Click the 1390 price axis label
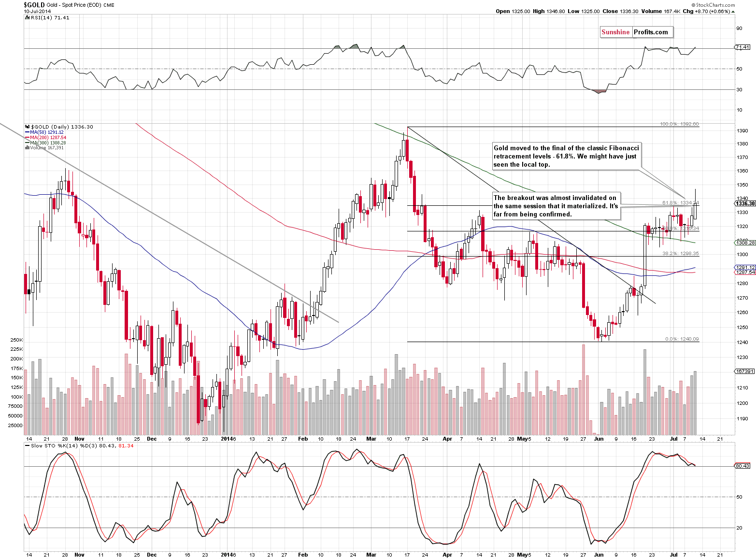This screenshot has width=756, height=559. [x=742, y=131]
